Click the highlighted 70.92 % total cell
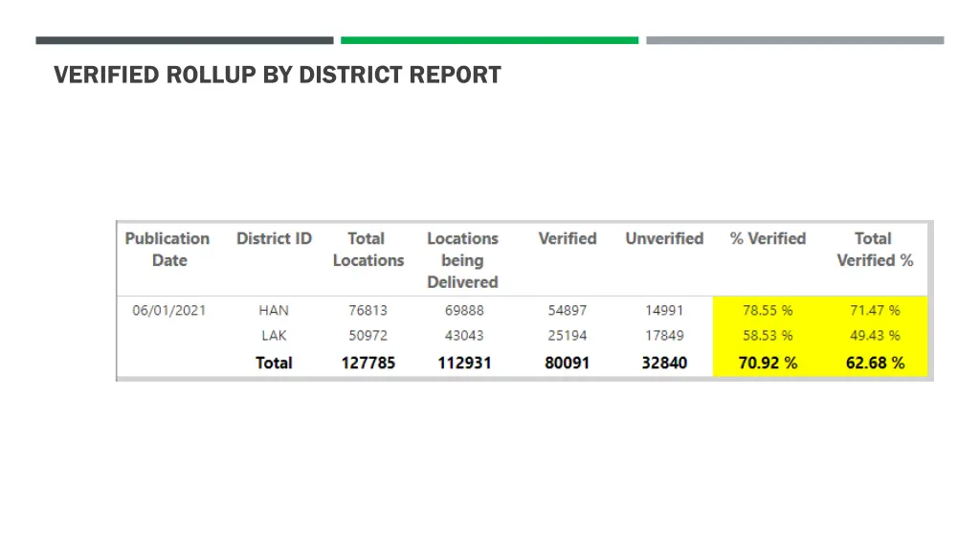 768,363
